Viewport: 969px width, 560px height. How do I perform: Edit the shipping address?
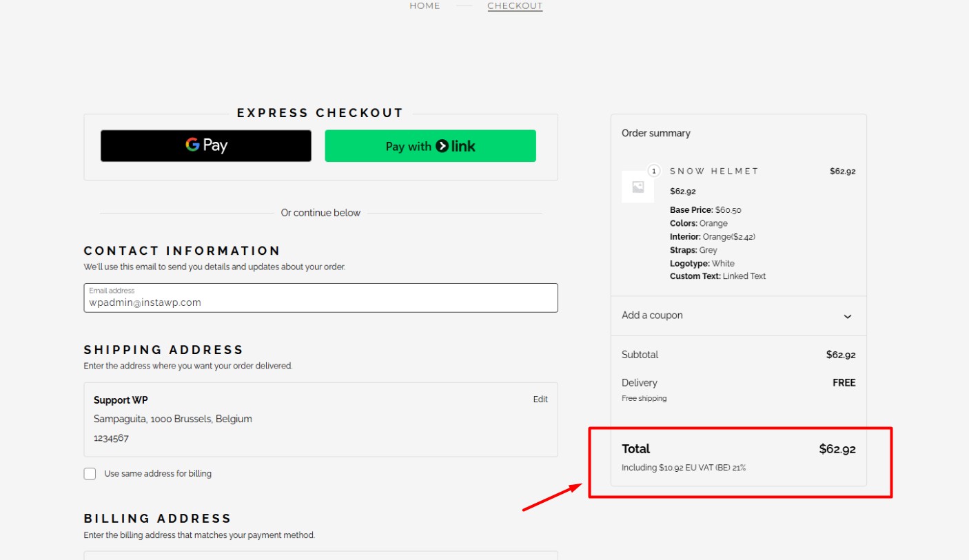click(540, 400)
